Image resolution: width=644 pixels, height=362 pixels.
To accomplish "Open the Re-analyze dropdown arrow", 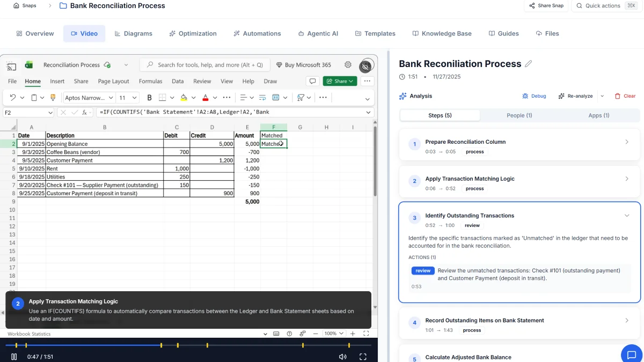I will (602, 96).
